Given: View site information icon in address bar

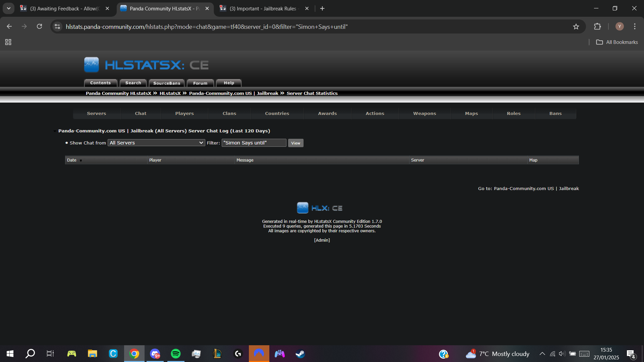Looking at the screenshot, I should tap(57, 26).
